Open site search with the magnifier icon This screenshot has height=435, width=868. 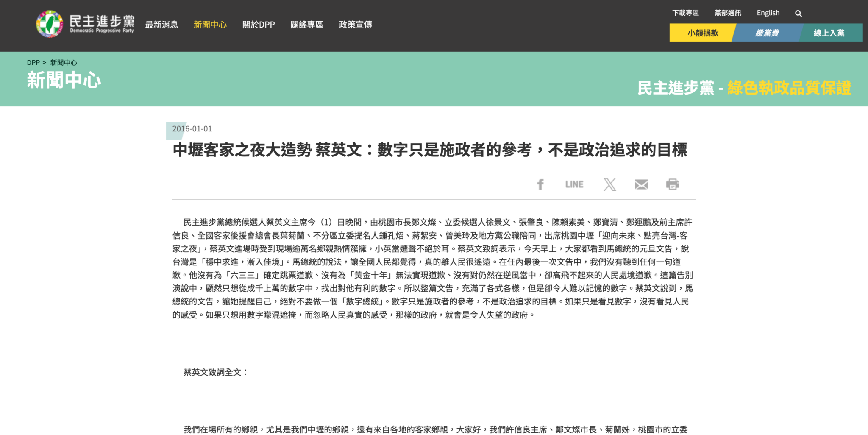tap(798, 13)
